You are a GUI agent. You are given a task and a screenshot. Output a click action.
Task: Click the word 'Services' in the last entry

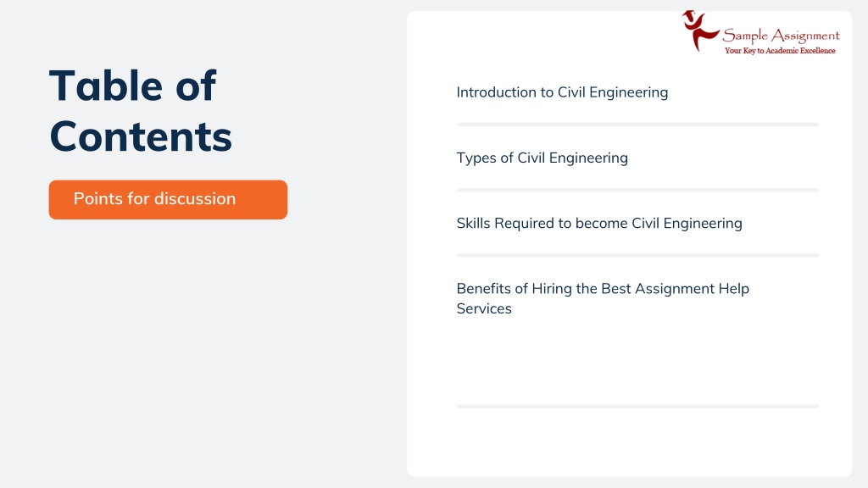click(x=484, y=308)
